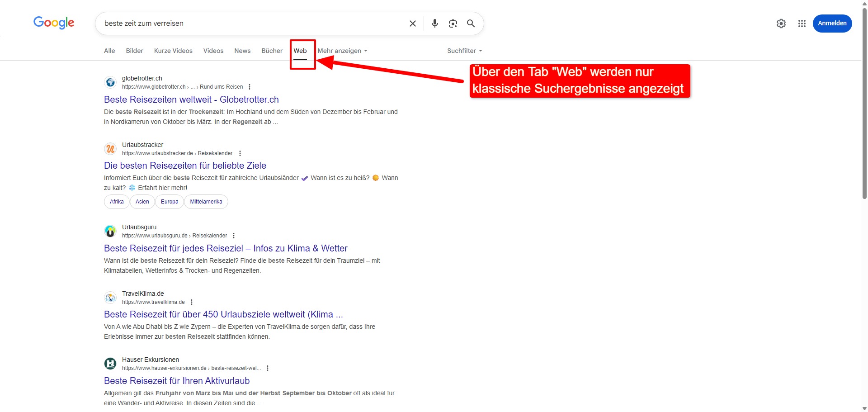Screen dimensions: 868x412
Task: Expand the Mehr anzeigen dropdown
Action: [x=342, y=51]
